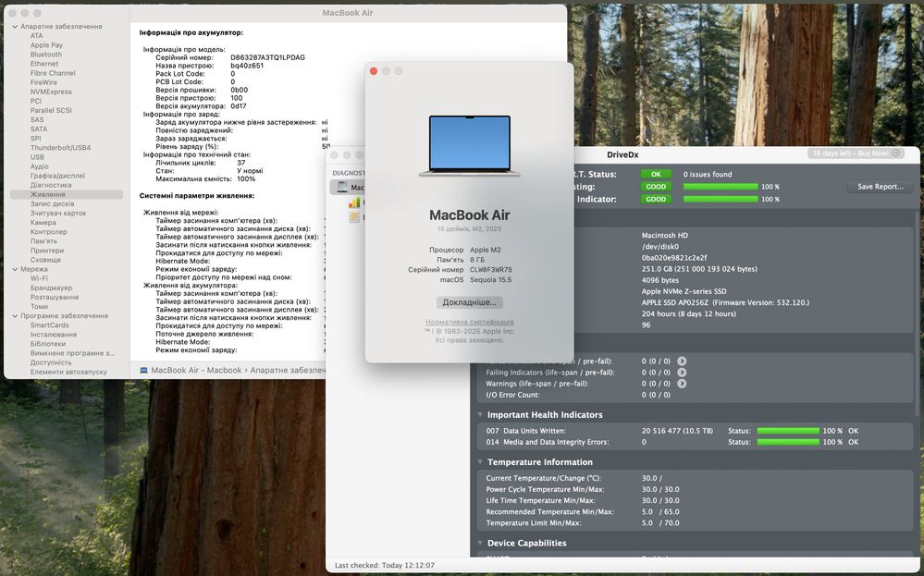The image size is (924, 576).
Task: Select Принтери in the sidebar
Action: click(47, 251)
